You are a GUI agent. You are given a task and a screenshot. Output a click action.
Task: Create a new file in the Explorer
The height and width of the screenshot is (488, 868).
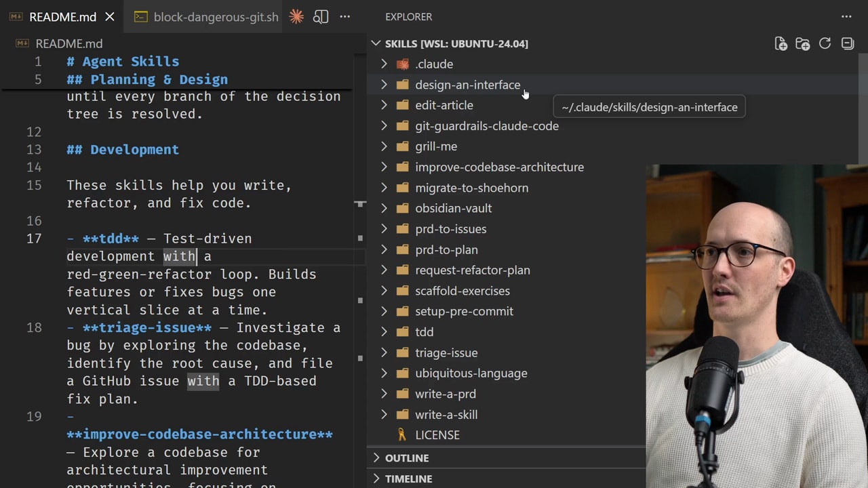[781, 43]
